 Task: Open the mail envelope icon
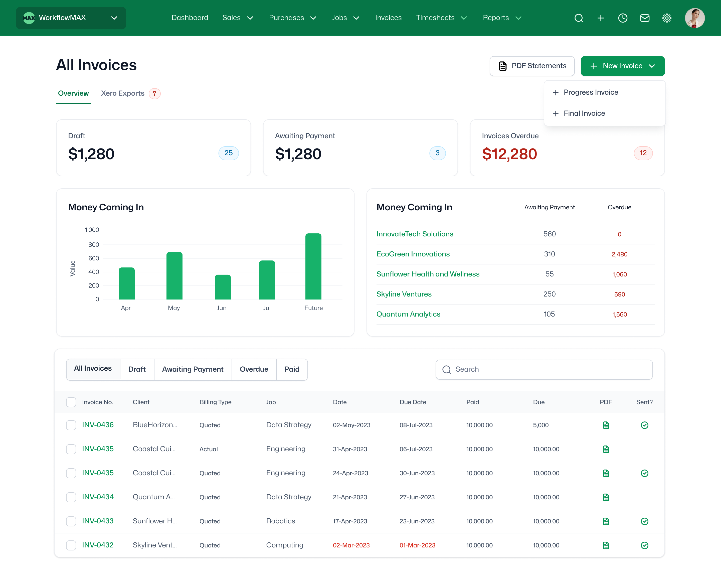point(644,18)
